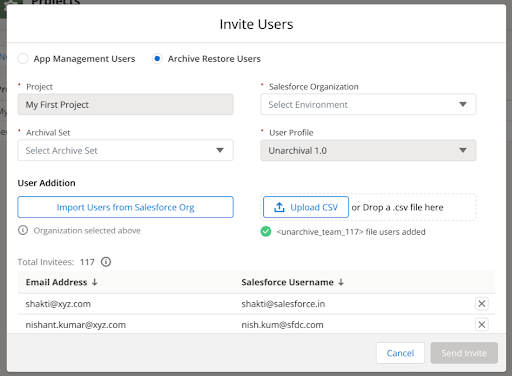The height and width of the screenshot is (376, 512).
Task: Click the Send Invite button
Action: 464,353
